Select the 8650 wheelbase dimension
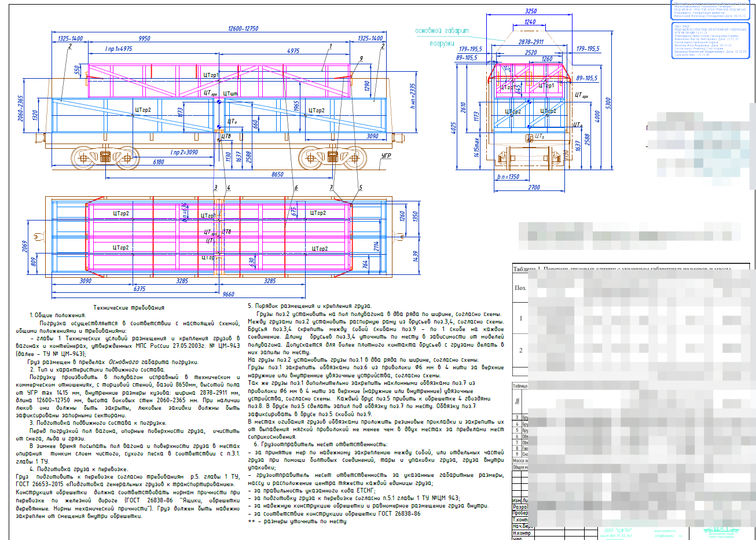756x540 pixels. (277, 174)
